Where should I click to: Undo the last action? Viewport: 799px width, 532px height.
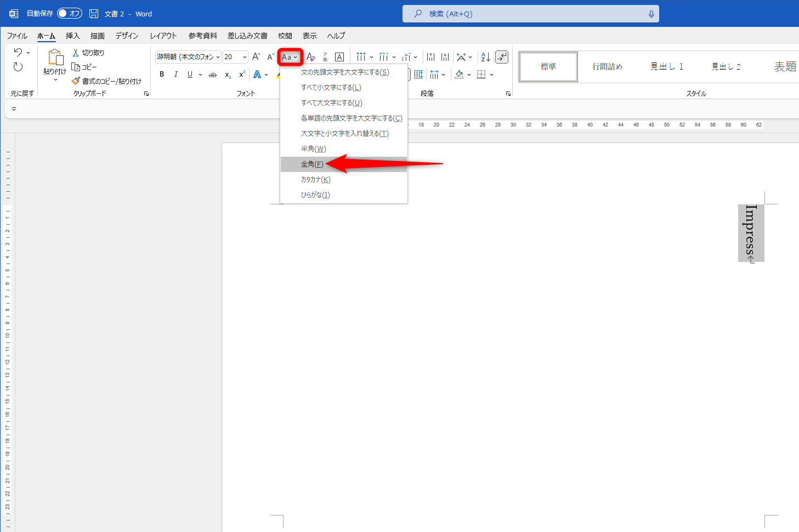18,53
